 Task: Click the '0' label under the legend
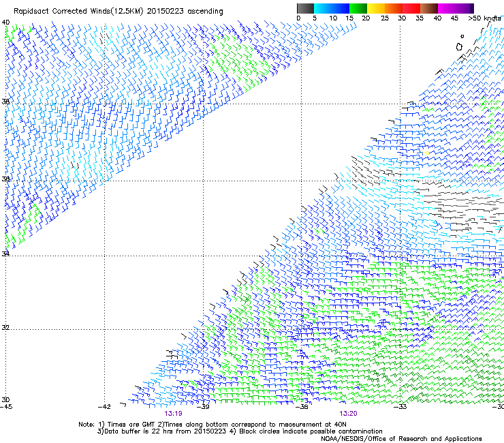coord(298,18)
